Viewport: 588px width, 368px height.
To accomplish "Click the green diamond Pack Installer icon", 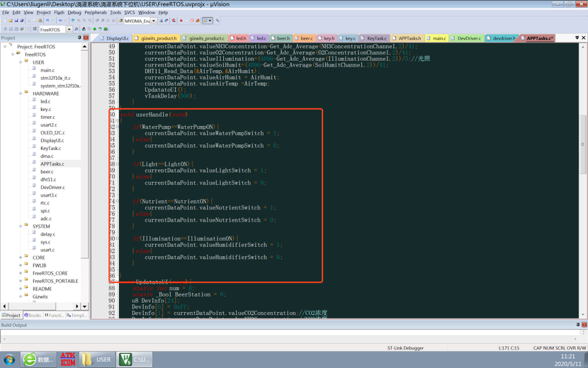I will [x=94, y=29].
